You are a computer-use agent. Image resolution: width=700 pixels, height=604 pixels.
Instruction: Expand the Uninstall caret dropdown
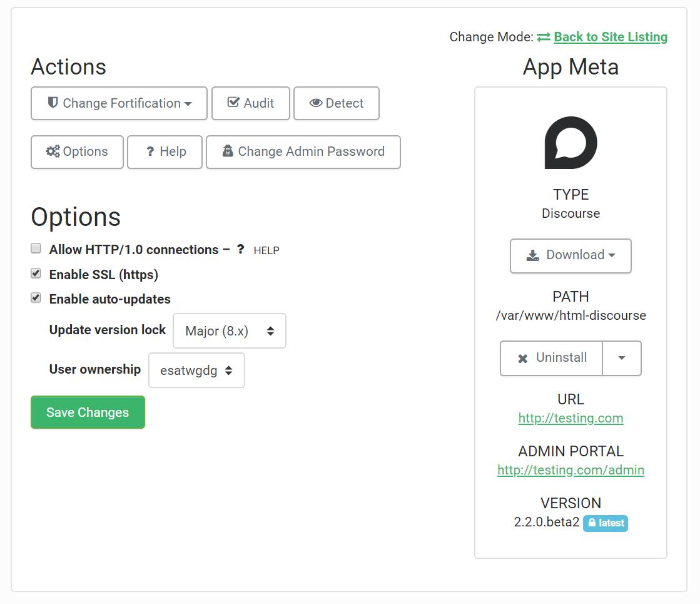[x=622, y=358]
